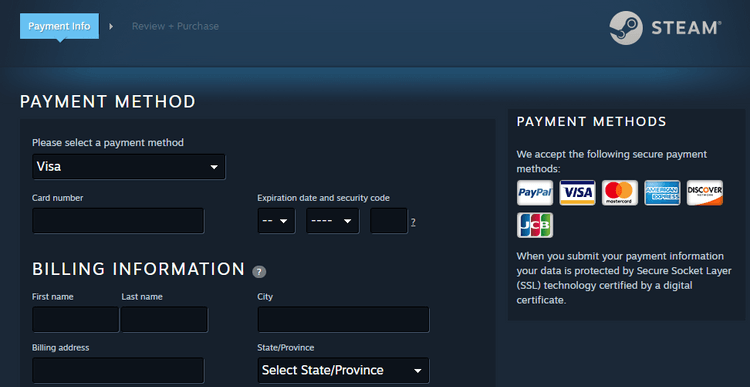Screen dimensions: 750x387
Task: Click the BILLING INFORMATION heading
Action: pos(139,269)
